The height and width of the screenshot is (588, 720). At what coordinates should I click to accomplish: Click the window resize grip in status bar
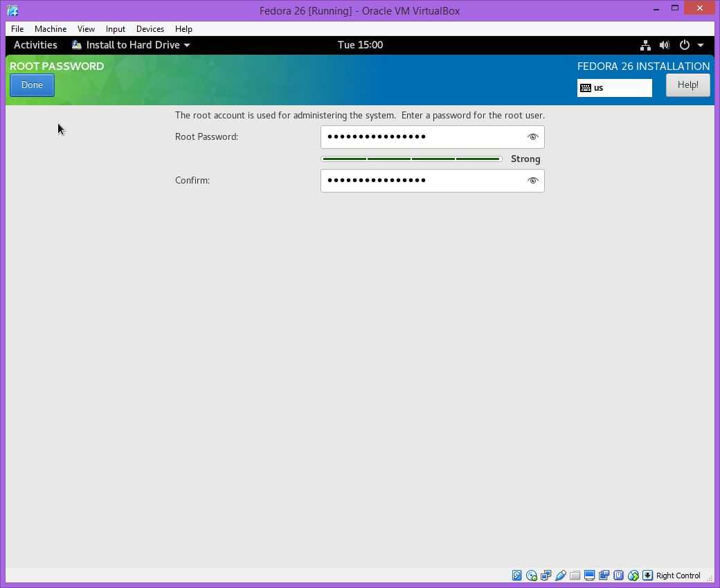(x=710, y=578)
